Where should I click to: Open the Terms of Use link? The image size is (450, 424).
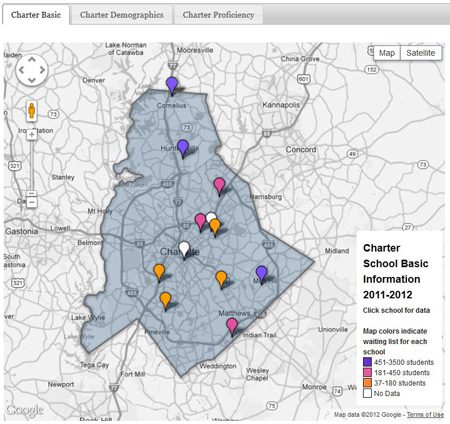click(x=425, y=415)
